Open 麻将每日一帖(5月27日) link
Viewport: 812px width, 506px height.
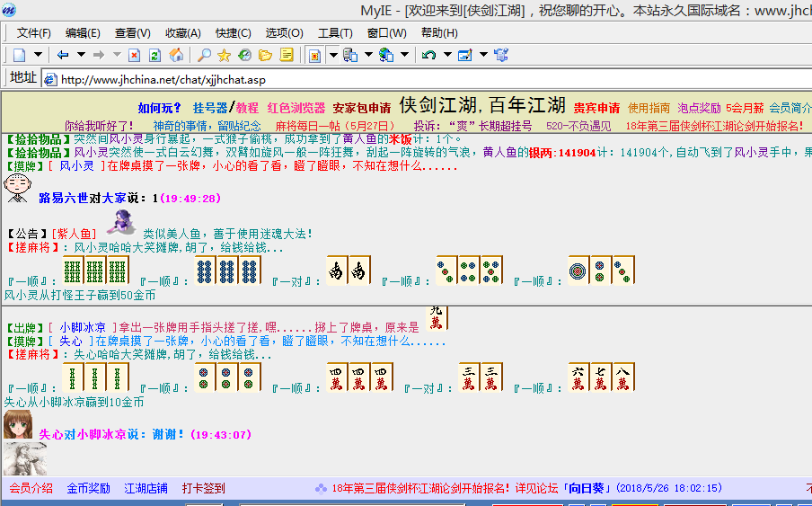[x=335, y=126]
